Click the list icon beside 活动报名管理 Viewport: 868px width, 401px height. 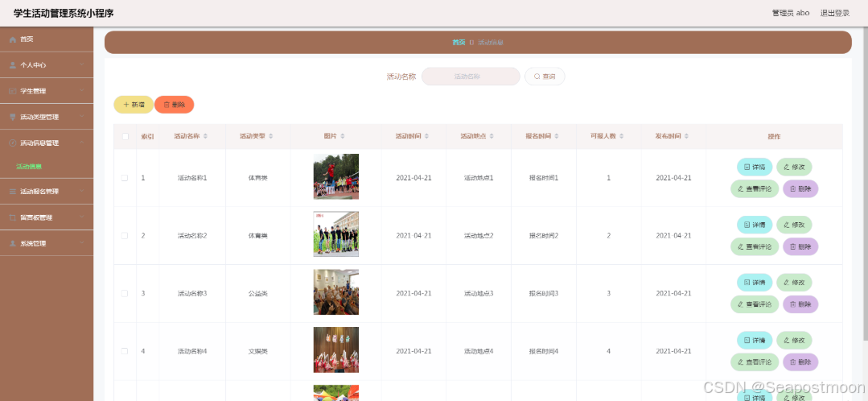click(13, 192)
